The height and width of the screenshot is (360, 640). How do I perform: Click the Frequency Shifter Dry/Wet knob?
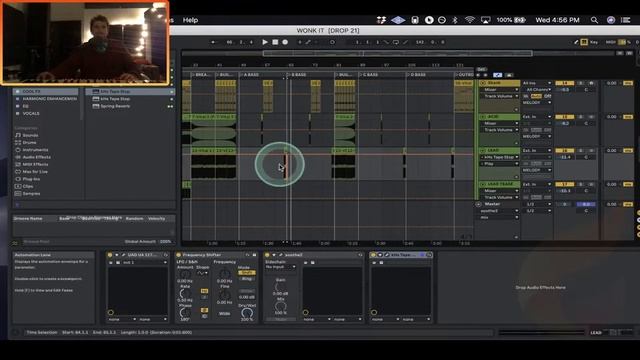[x=247, y=313]
